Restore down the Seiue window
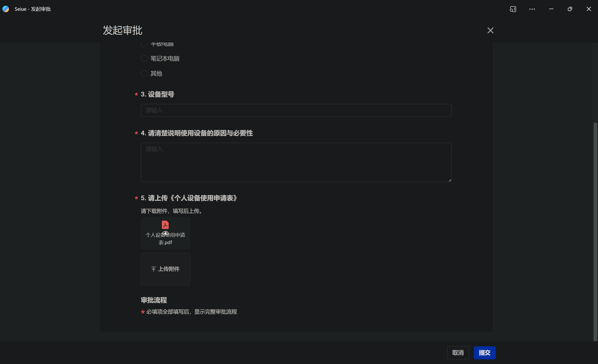Screen dimensions: 598x364 [570, 9]
